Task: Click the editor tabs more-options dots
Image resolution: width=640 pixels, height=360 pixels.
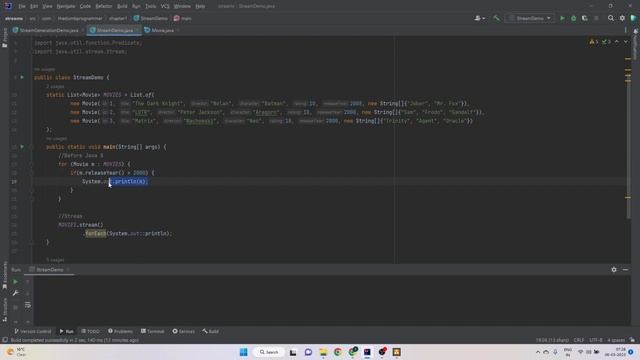Action: (625, 30)
